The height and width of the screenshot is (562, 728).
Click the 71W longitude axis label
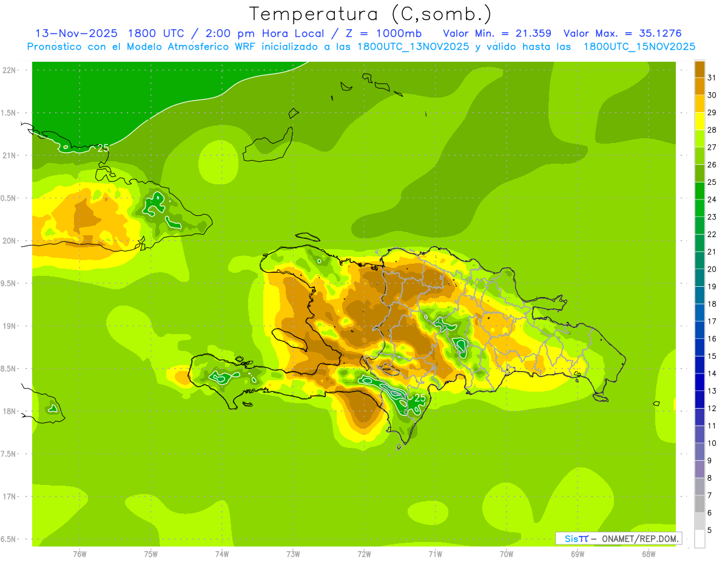pyautogui.click(x=435, y=554)
